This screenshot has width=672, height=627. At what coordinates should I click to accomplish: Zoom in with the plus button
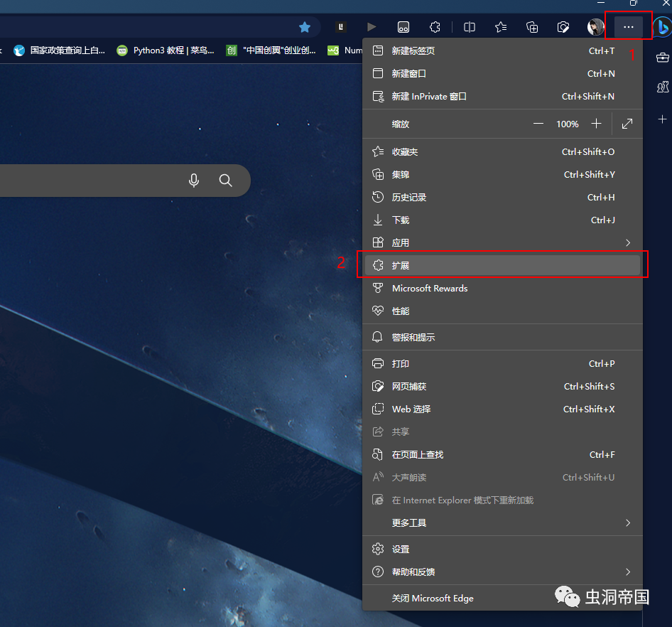[596, 124]
